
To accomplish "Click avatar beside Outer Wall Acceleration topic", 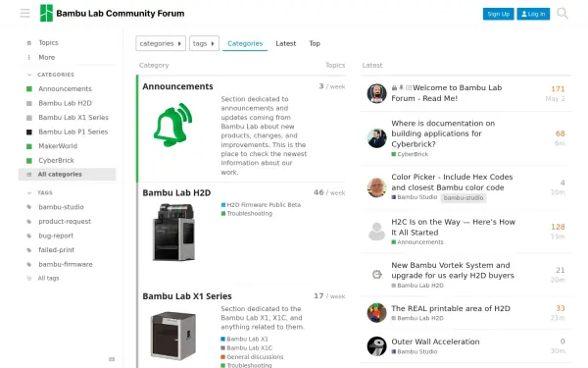I will click(376, 346).
